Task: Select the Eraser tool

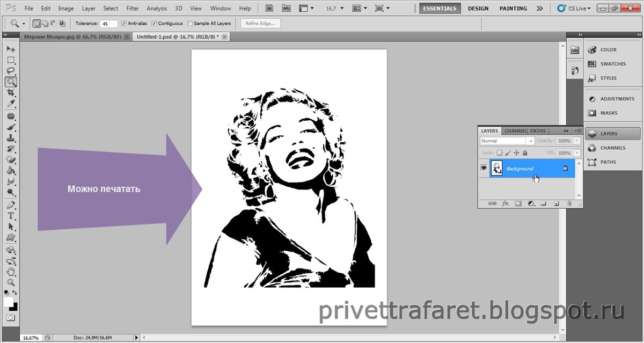Action: 11,159
